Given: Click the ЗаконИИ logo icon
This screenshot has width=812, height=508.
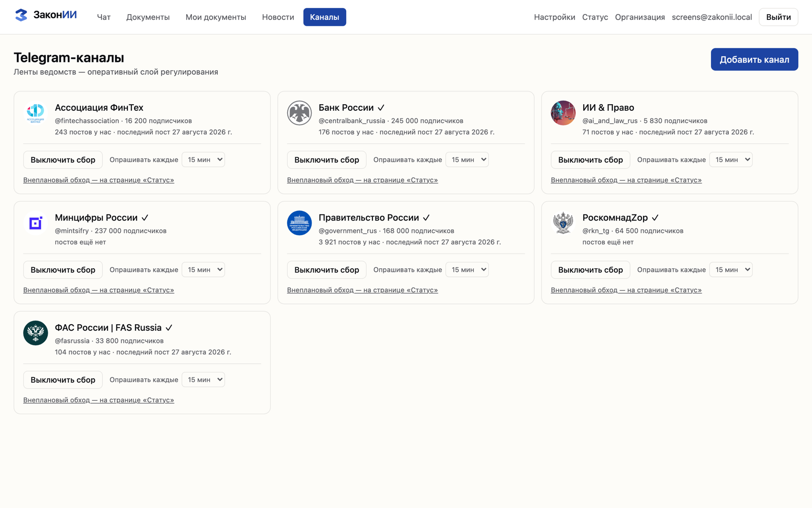Looking at the screenshot, I should (x=21, y=15).
